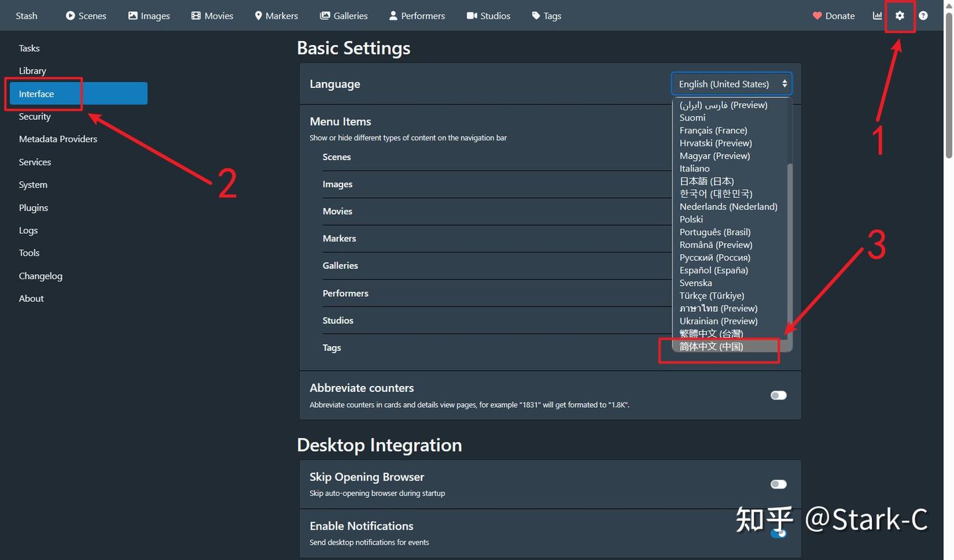Toggle the Abbreviate counters switch
The height and width of the screenshot is (560, 954).
pos(778,395)
